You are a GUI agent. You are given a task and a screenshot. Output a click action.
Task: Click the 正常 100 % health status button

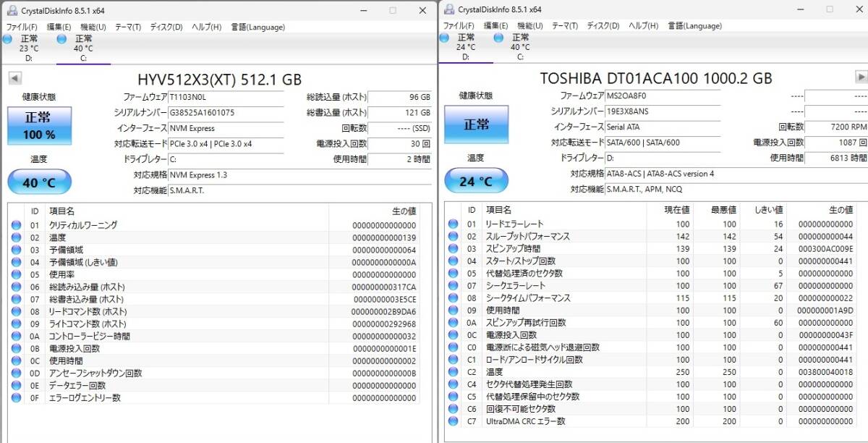tap(39, 126)
